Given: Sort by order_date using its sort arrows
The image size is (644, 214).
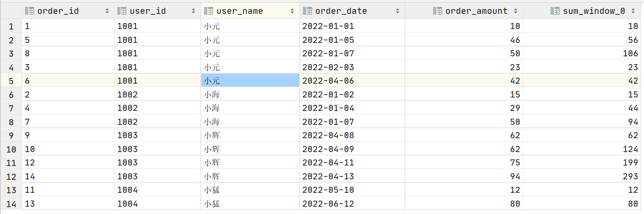Looking at the screenshot, I should (397, 11).
